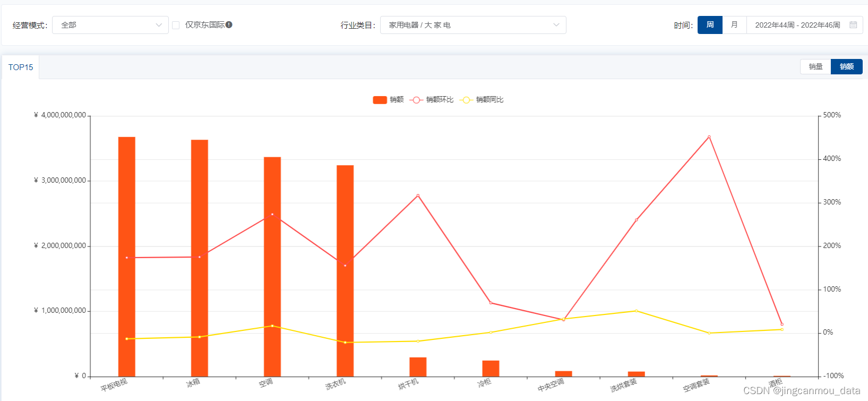Click the 经营模式 label
868x401 pixels.
[30, 25]
